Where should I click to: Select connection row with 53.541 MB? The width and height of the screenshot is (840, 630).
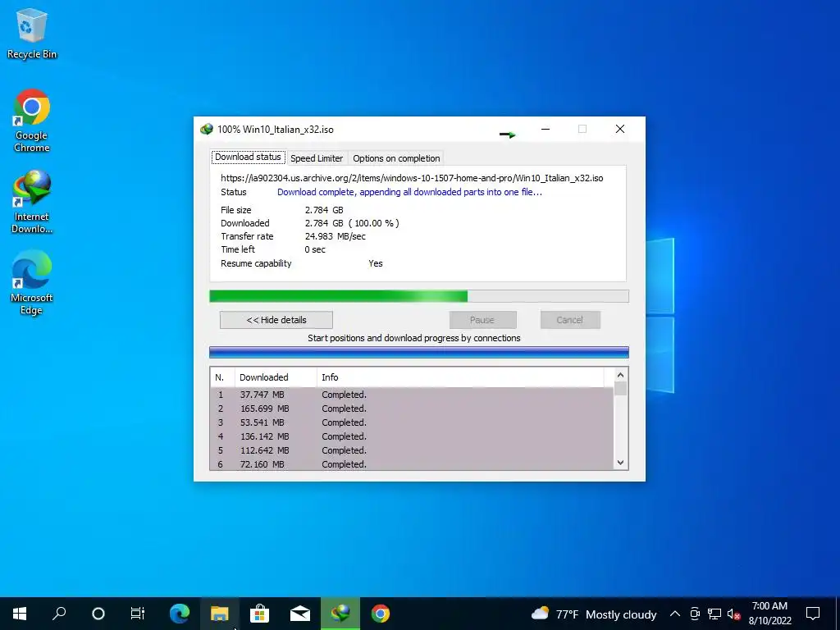tap(412, 422)
